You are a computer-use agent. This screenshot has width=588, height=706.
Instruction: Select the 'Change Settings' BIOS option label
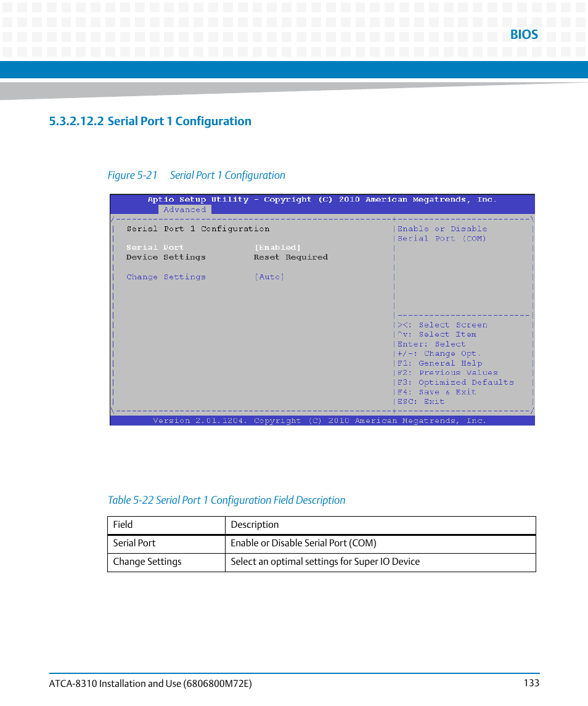point(166,277)
